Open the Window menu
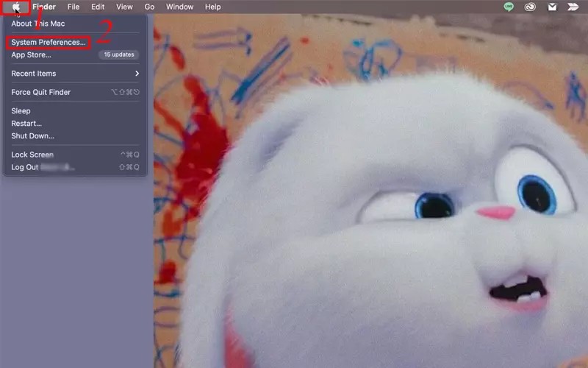This screenshot has height=368, width=588. [179, 7]
